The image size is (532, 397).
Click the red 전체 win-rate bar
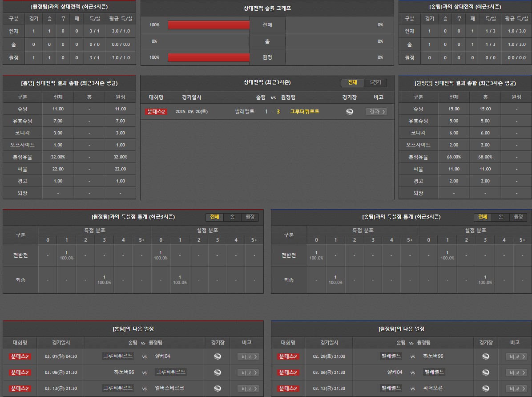point(209,25)
